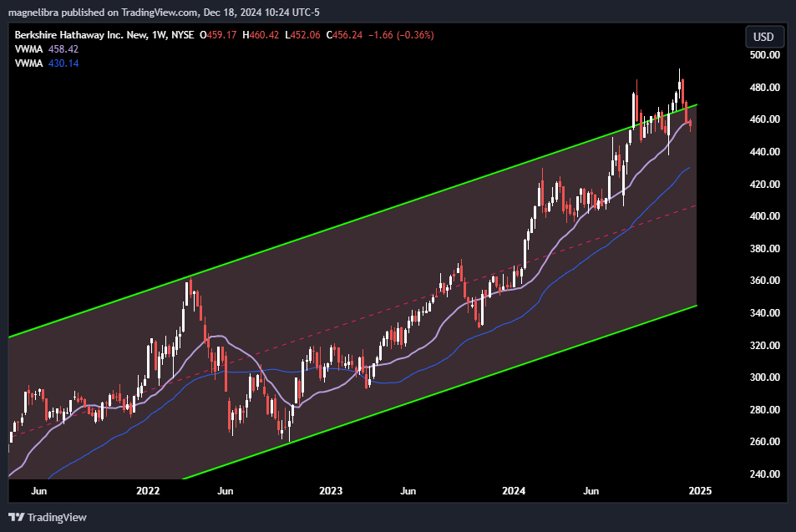Click the published by magnelibra header text
796x532 pixels.
coord(164,13)
